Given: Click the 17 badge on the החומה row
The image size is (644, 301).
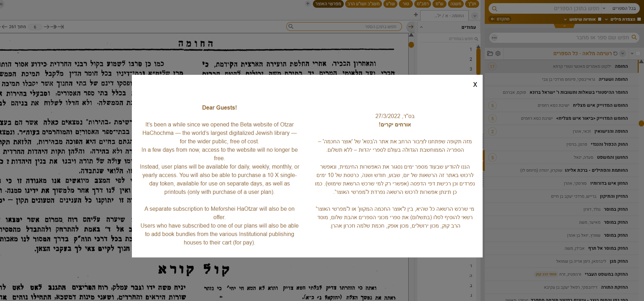Looking at the screenshot, I should pos(492,66).
